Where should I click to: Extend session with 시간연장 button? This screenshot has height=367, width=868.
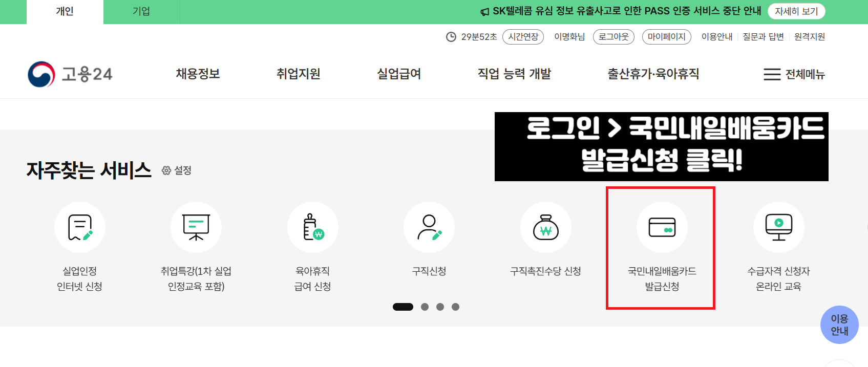[x=523, y=37]
